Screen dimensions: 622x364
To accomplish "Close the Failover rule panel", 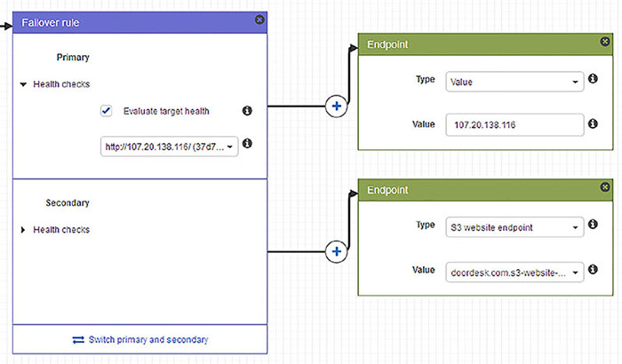I will [x=259, y=19].
